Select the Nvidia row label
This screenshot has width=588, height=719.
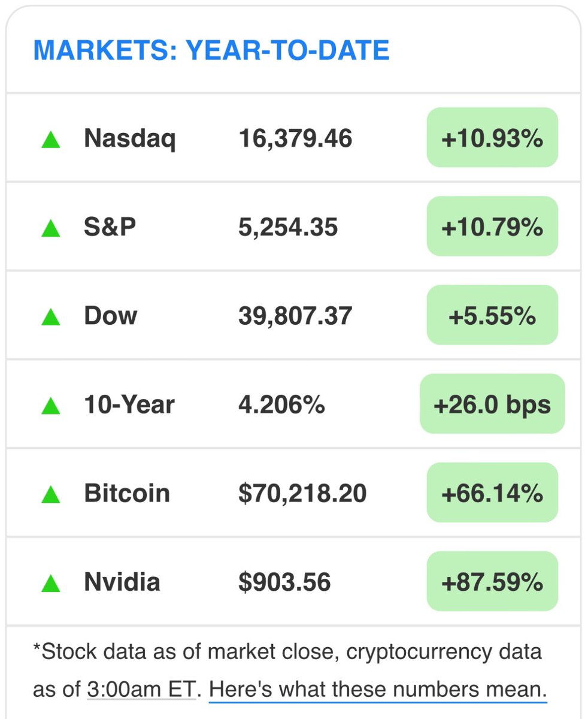point(122,582)
